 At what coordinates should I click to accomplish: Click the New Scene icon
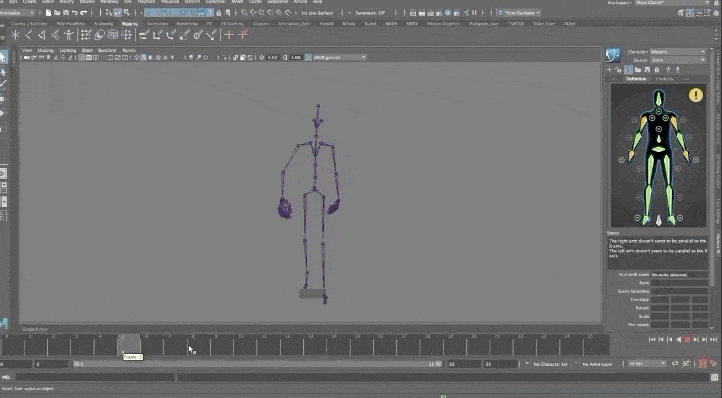coord(48,13)
